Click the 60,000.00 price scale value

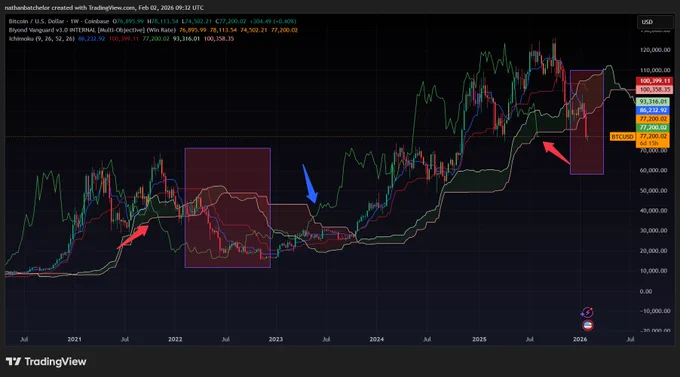(x=654, y=170)
